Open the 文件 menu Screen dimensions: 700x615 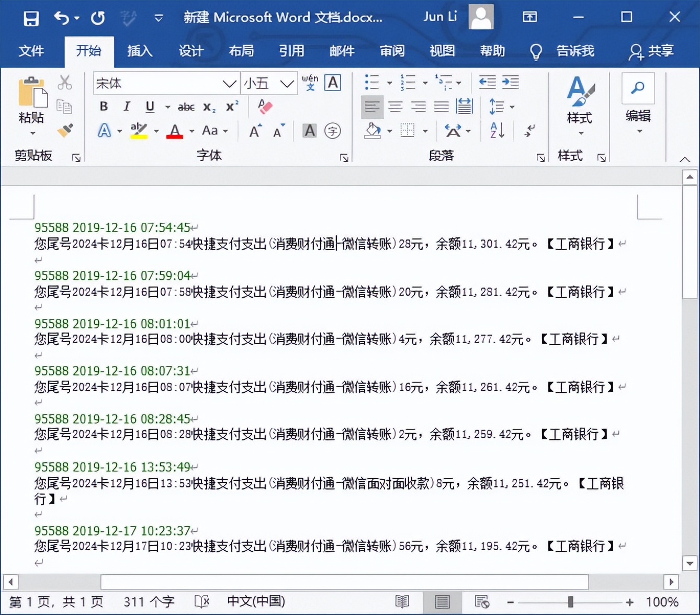click(32, 51)
